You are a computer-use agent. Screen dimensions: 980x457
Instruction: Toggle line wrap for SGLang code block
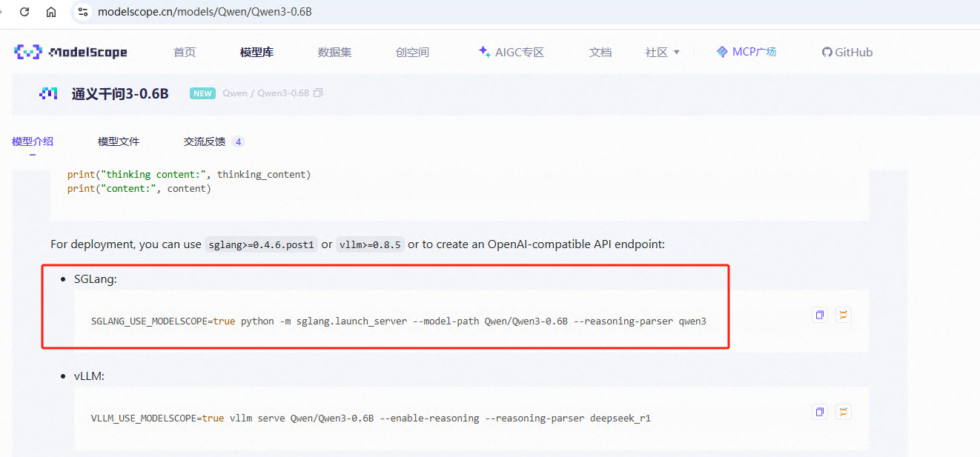843,315
